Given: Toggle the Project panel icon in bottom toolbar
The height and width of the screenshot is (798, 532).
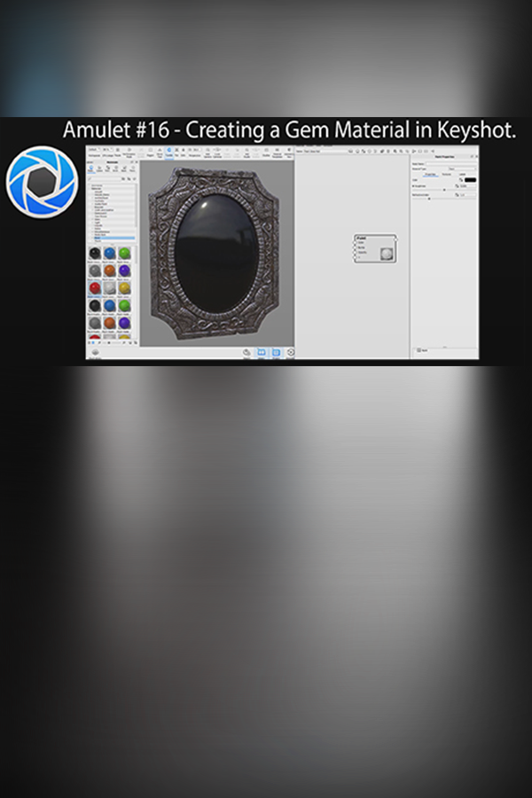Looking at the screenshot, I should coord(276,353).
